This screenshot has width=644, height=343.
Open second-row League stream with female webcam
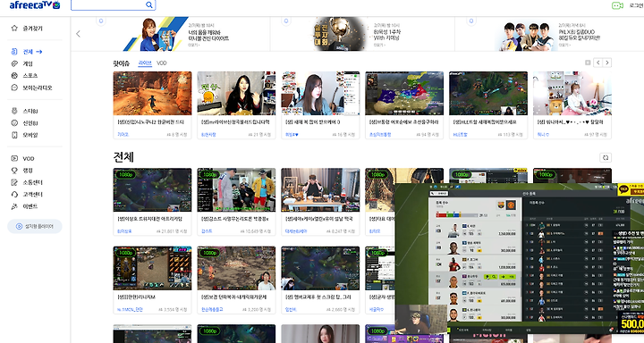tap(320, 268)
